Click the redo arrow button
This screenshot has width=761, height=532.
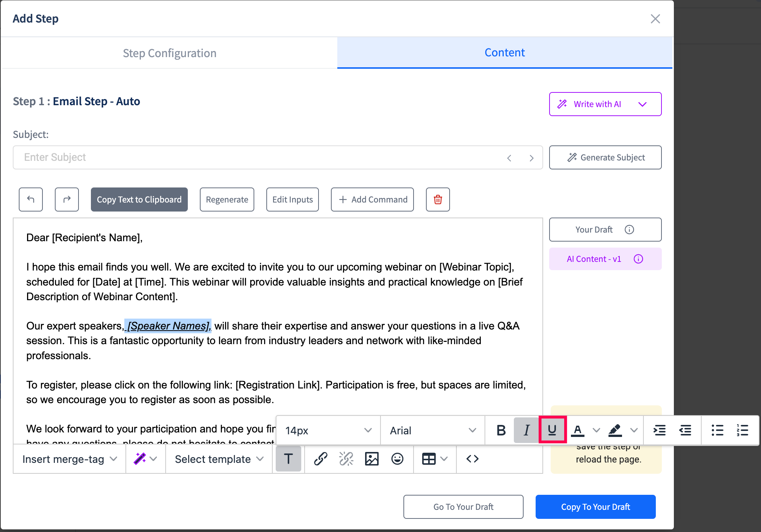[67, 199]
